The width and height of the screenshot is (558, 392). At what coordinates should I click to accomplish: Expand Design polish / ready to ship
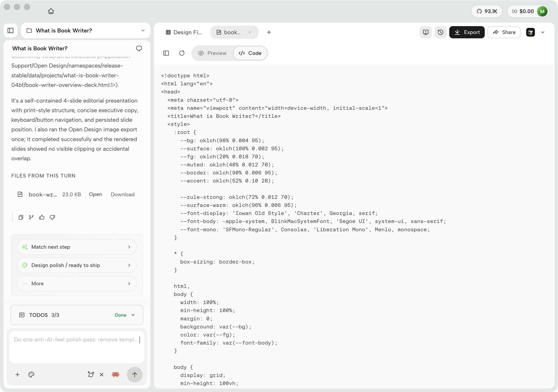[77, 265]
